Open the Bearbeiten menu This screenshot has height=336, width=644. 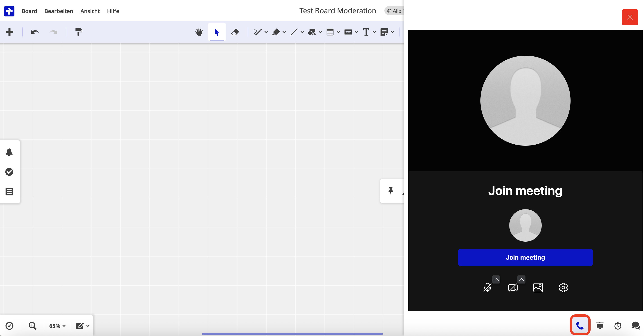click(x=59, y=11)
